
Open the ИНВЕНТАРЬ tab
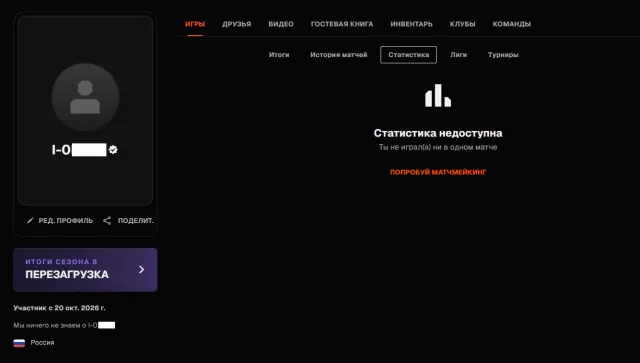[x=411, y=24]
